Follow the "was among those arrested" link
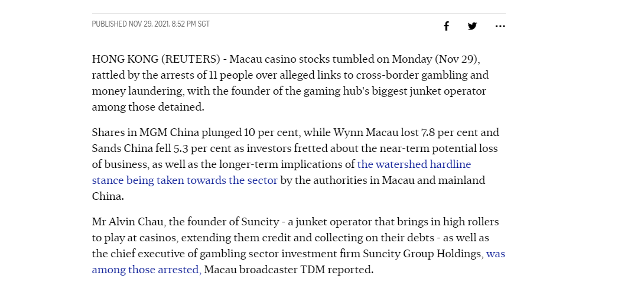The height and width of the screenshot is (288, 644). click(x=298, y=262)
